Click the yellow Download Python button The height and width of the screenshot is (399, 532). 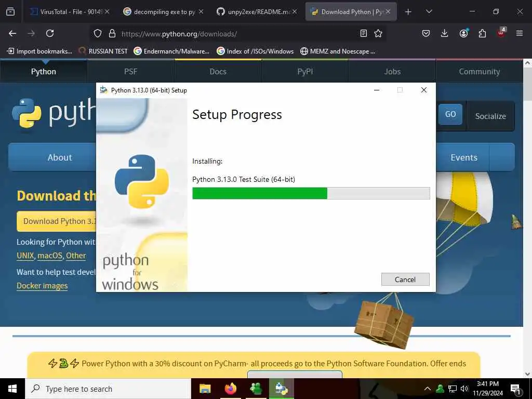[x=57, y=221]
